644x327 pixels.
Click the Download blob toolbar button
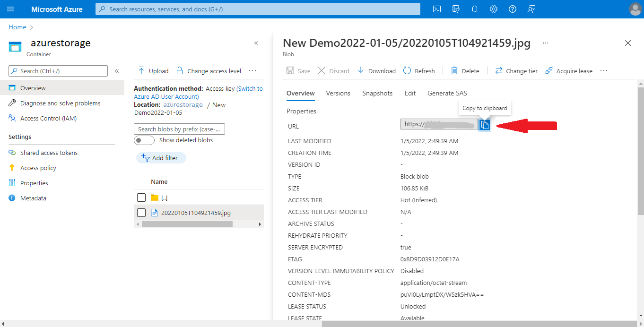pyautogui.click(x=376, y=71)
